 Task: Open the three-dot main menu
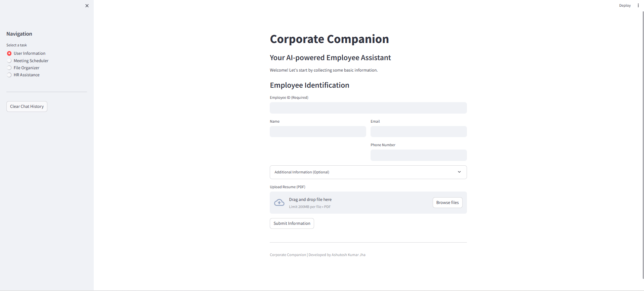pos(638,5)
